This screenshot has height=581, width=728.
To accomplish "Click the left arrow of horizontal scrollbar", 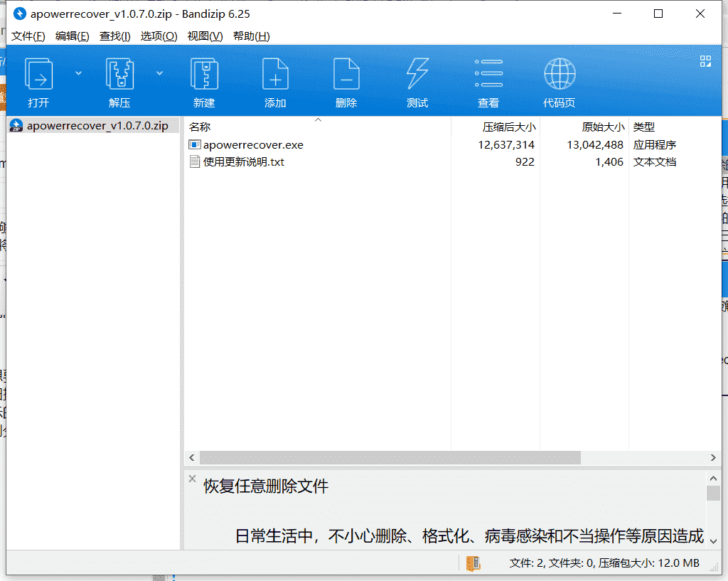I will coord(192,458).
